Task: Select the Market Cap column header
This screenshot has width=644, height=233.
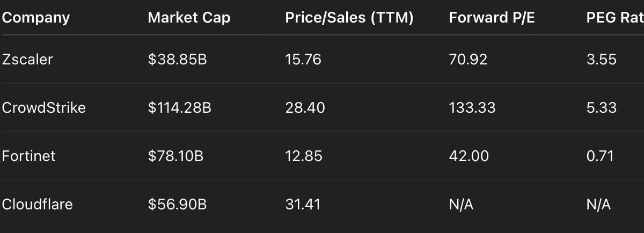Action: click(x=189, y=18)
